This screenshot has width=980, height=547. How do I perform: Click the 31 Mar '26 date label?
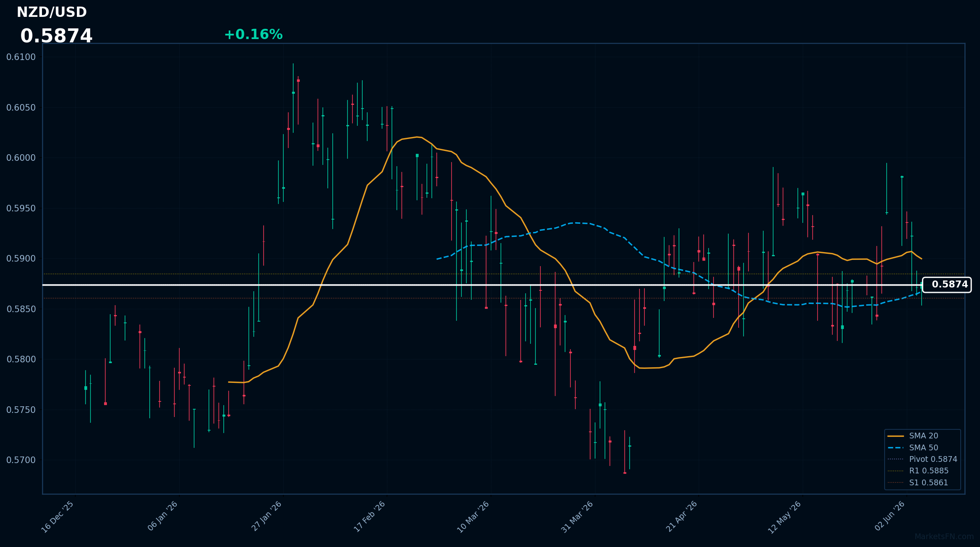pyautogui.click(x=577, y=517)
